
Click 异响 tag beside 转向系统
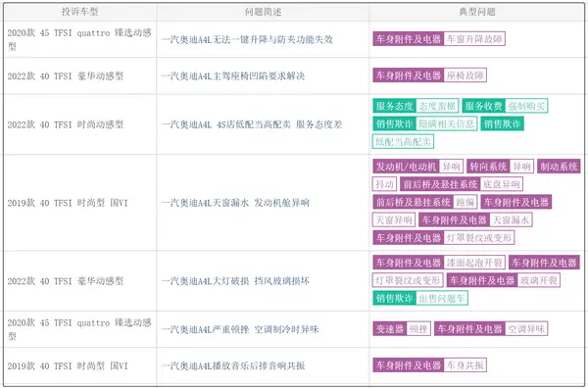pyautogui.click(x=521, y=166)
